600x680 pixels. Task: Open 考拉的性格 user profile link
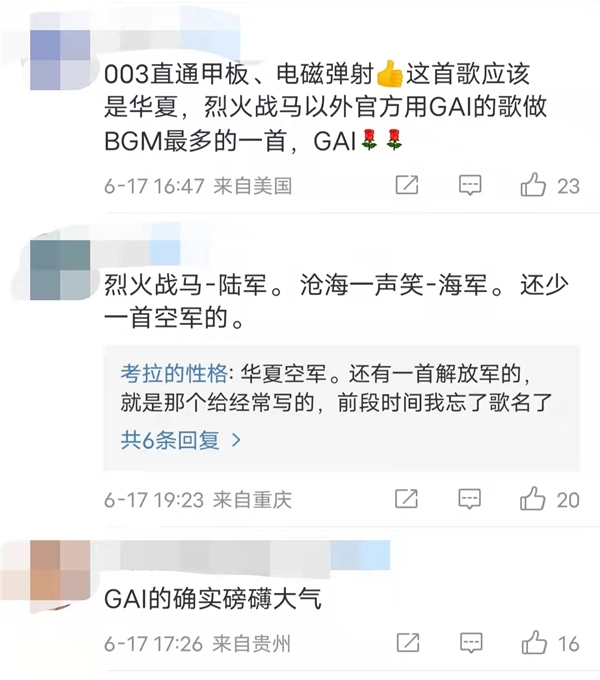point(174,373)
